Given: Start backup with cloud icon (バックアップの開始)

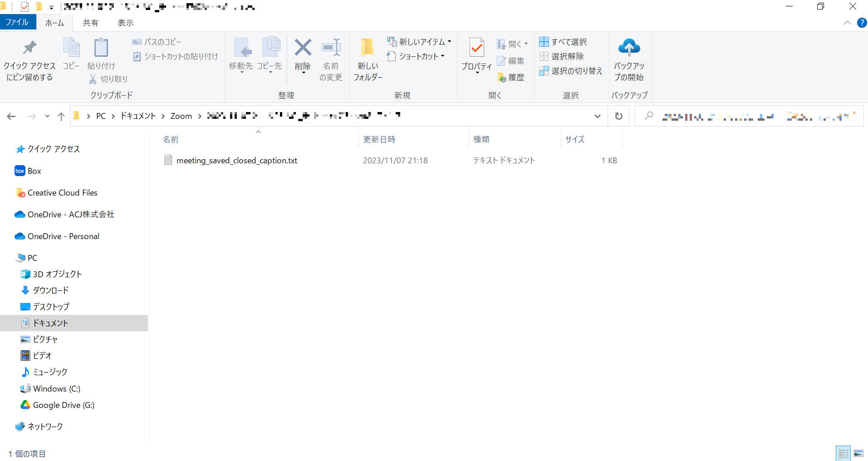Looking at the screenshot, I should click(x=629, y=48).
